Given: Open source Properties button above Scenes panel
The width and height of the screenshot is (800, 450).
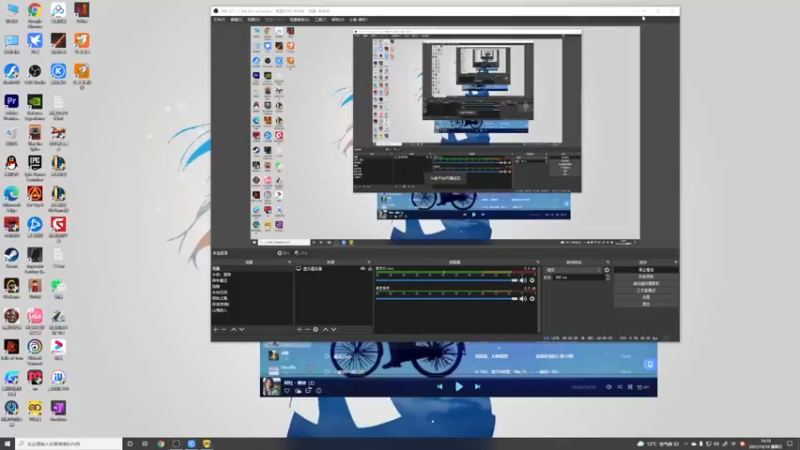Looking at the screenshot, I should click(283, 253).
